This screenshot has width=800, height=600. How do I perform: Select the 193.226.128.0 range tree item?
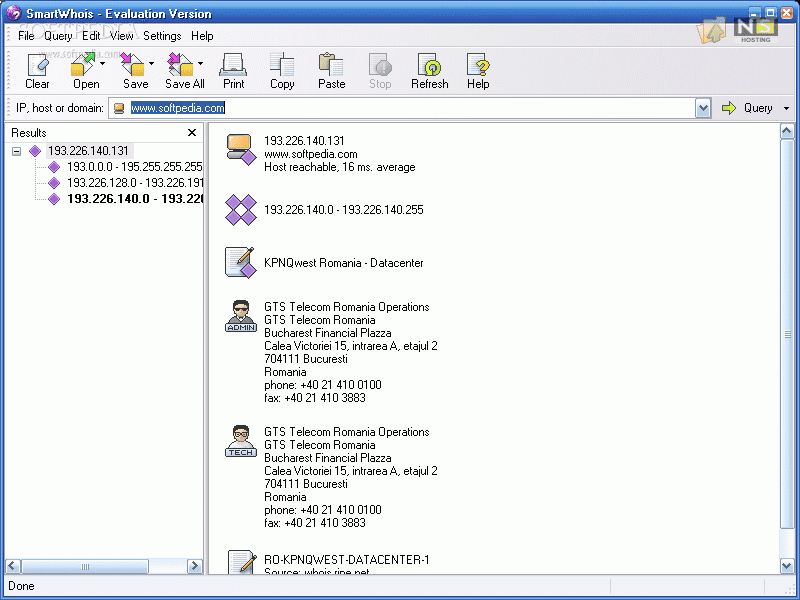point(135,183)
